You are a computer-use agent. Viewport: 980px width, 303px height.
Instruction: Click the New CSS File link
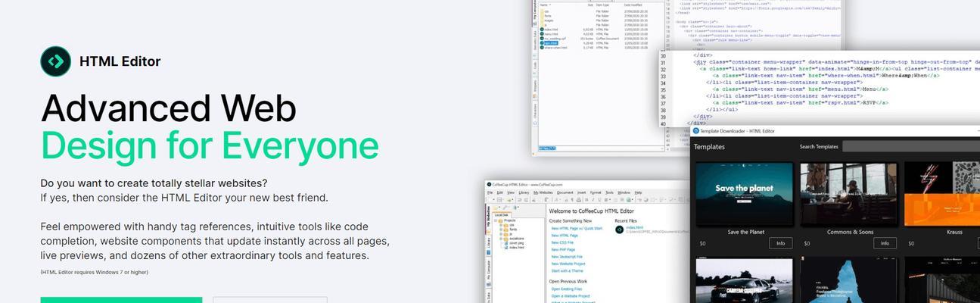(563, 242)
